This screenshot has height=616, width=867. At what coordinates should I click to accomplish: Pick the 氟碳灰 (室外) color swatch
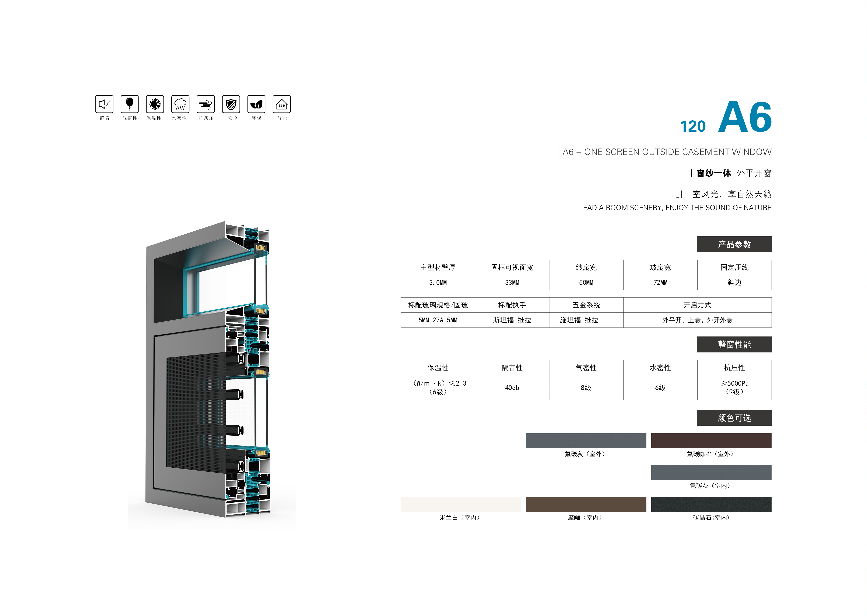coord(586,441)
